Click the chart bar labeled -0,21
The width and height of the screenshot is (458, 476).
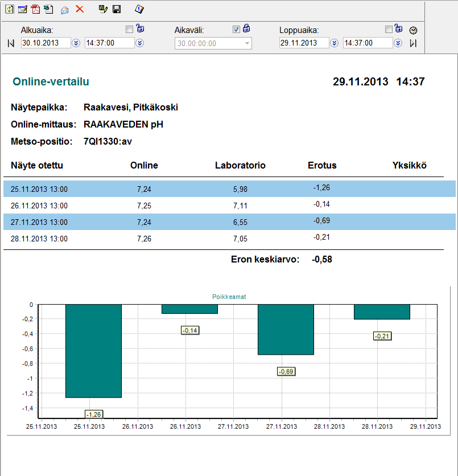tap(382, 312)
